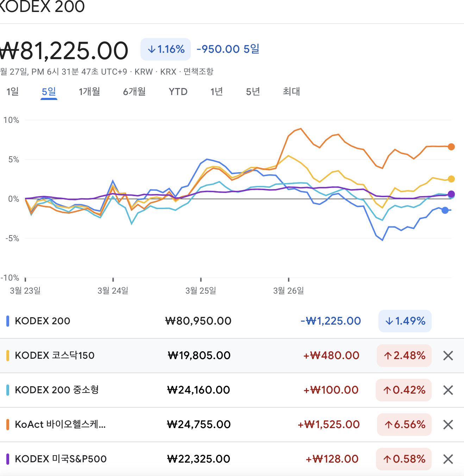Click purple endpoint dot on chart
Image resolution: width=464 pixels, height=476 pixels.
click(x=451, y=194)
